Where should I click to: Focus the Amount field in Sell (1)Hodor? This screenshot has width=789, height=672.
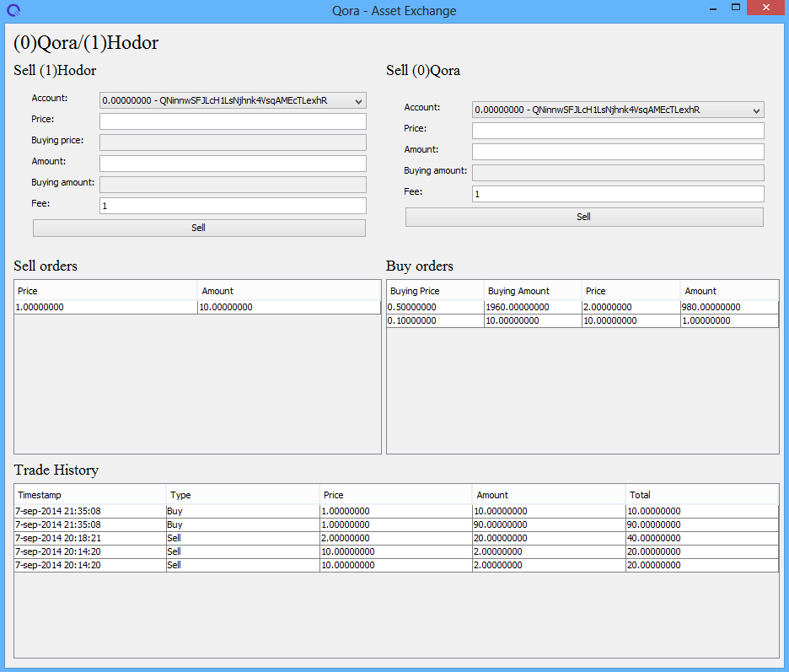coord(233,164)
